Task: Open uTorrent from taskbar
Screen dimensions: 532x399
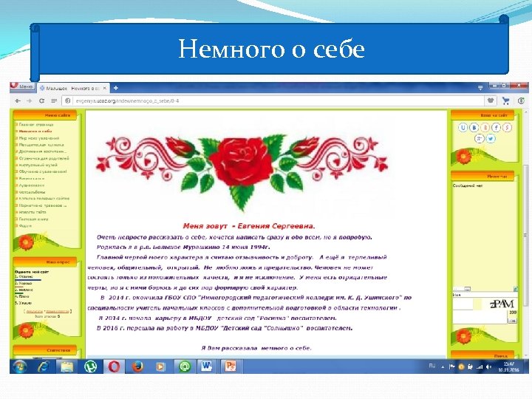Action: tap(91, 366)
